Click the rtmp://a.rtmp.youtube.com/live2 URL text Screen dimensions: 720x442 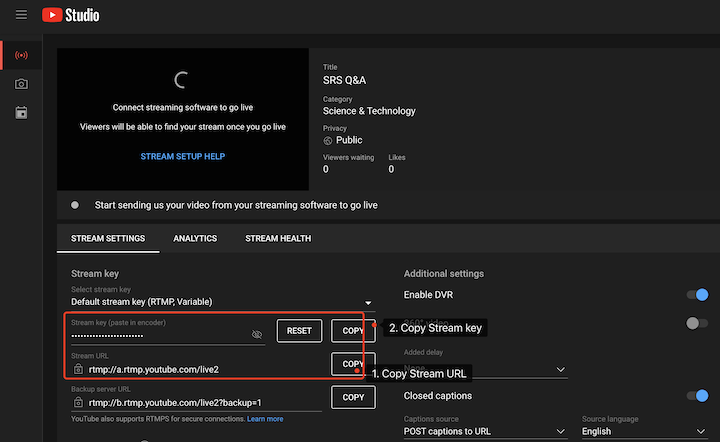click(x=153, y=369)
